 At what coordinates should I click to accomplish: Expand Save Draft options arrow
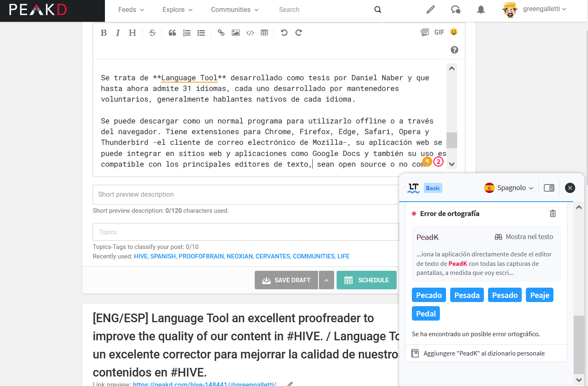click(x=326, y=280)
